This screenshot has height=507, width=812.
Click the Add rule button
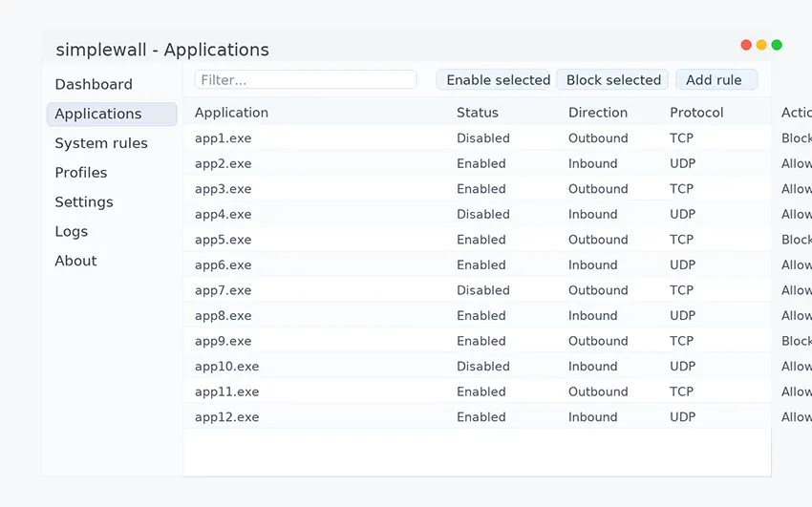coord(716,80)
